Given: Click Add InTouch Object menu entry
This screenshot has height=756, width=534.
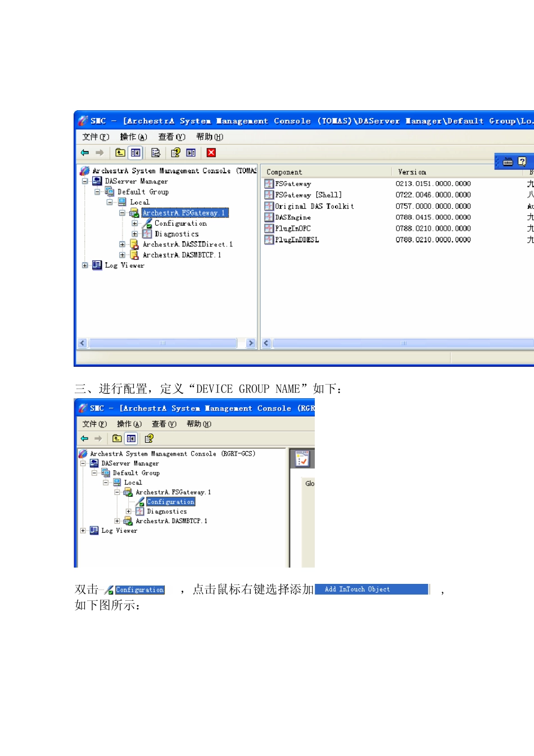Looking at the screenshot, I should (x=372, y=589).
